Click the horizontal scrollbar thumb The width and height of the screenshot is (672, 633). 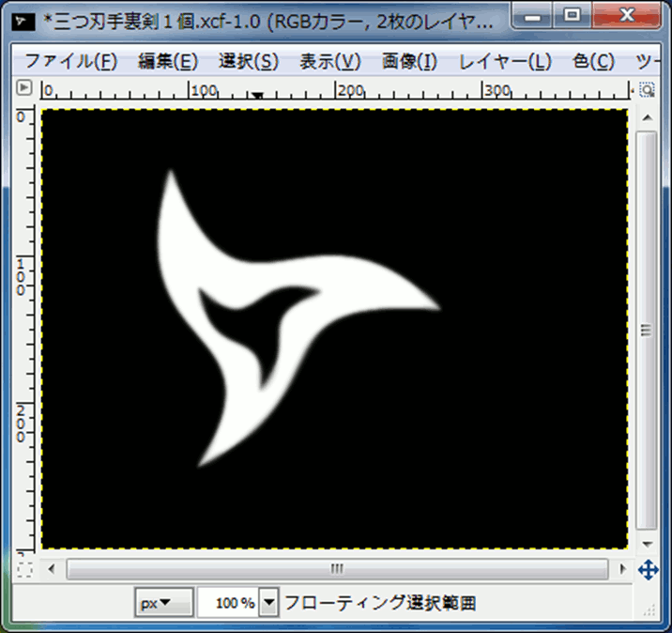point(336,569)
